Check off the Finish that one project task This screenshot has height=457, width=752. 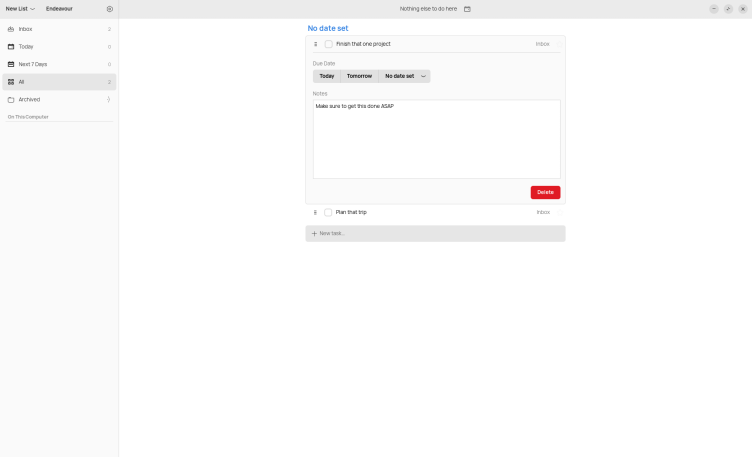pyautogui.click(x=328, y=44)
